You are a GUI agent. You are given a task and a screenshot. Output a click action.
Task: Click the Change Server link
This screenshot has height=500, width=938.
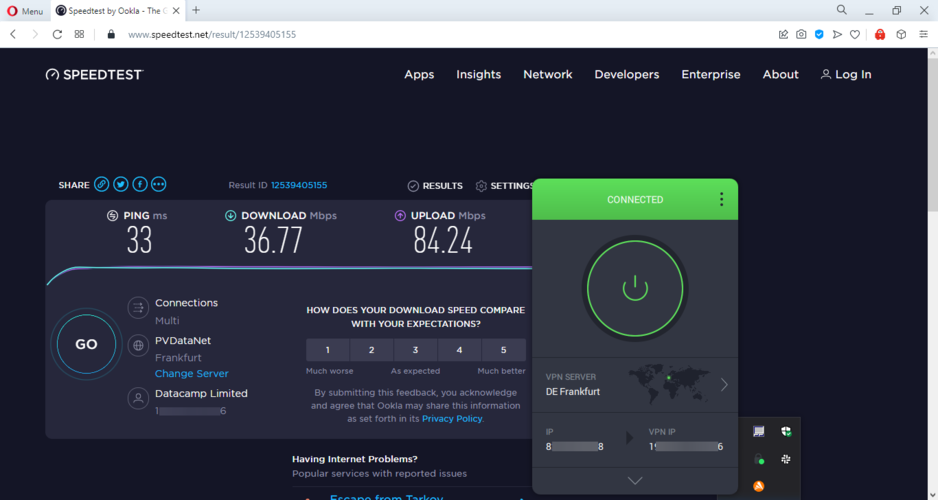191,373
